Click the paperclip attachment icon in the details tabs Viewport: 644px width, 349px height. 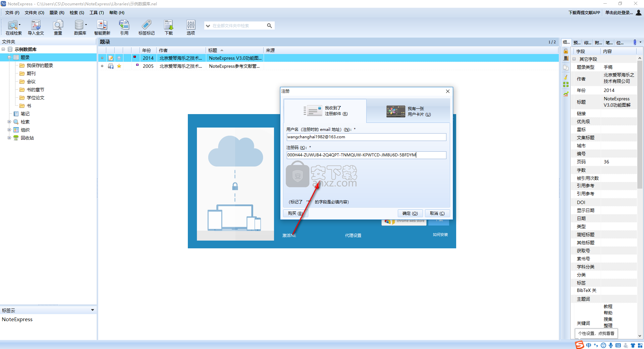pos(635,42)
